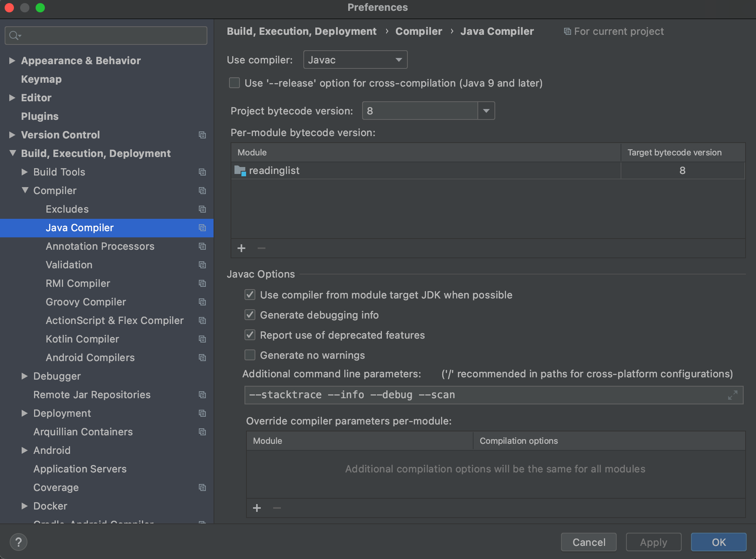Click the OK button
The width and height of the screenshot is (756, 559).
[718, 542]
